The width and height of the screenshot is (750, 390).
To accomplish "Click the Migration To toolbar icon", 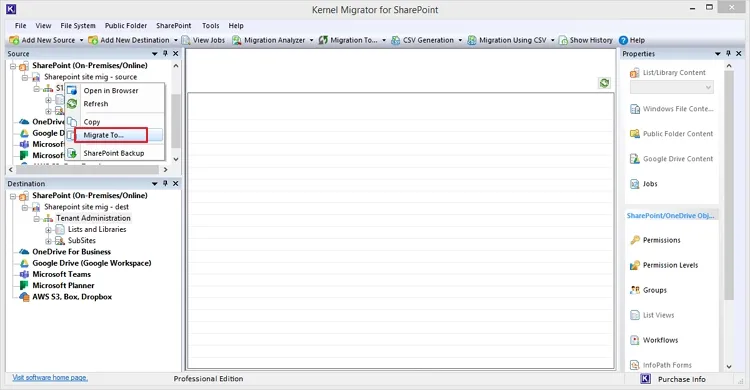I will 323,40.
